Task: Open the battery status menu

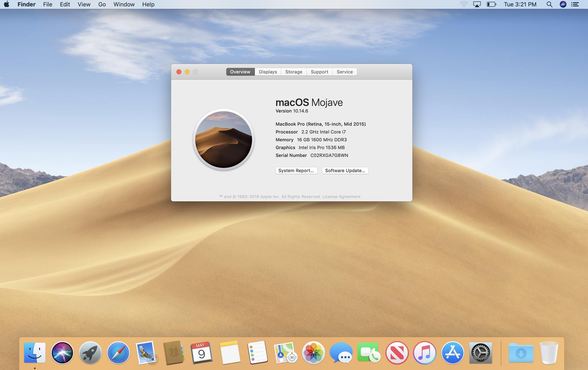Action: [x=491, y=4]
